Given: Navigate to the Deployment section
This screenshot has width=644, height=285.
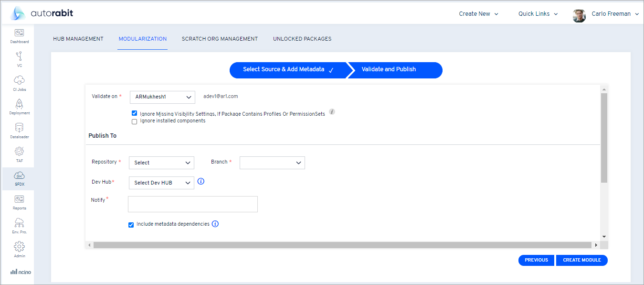Looking at the screenshot, I should [x=19, y=106].
